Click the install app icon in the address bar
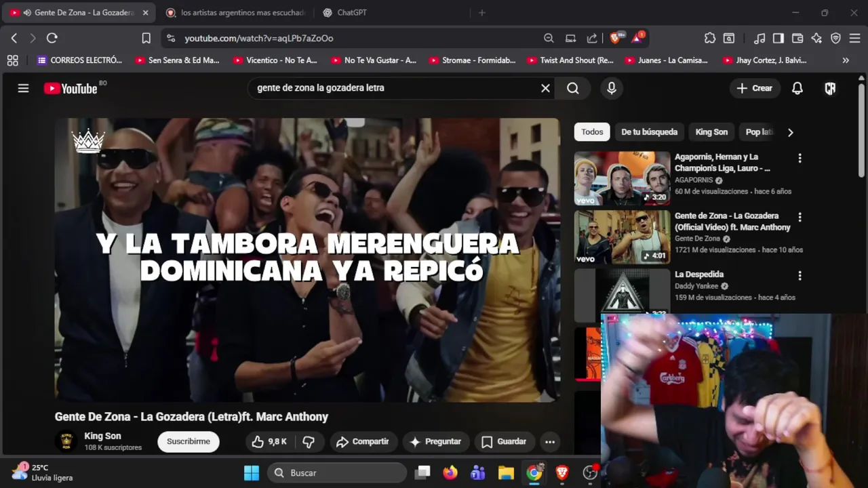This screenshot has width=868, height=488. click(x=571, y=39)
